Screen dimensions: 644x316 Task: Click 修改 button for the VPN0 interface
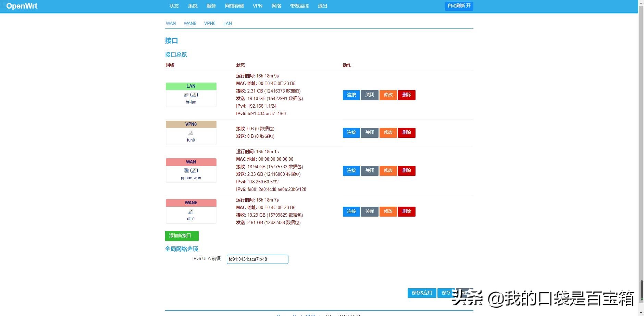tap(388, 132)
